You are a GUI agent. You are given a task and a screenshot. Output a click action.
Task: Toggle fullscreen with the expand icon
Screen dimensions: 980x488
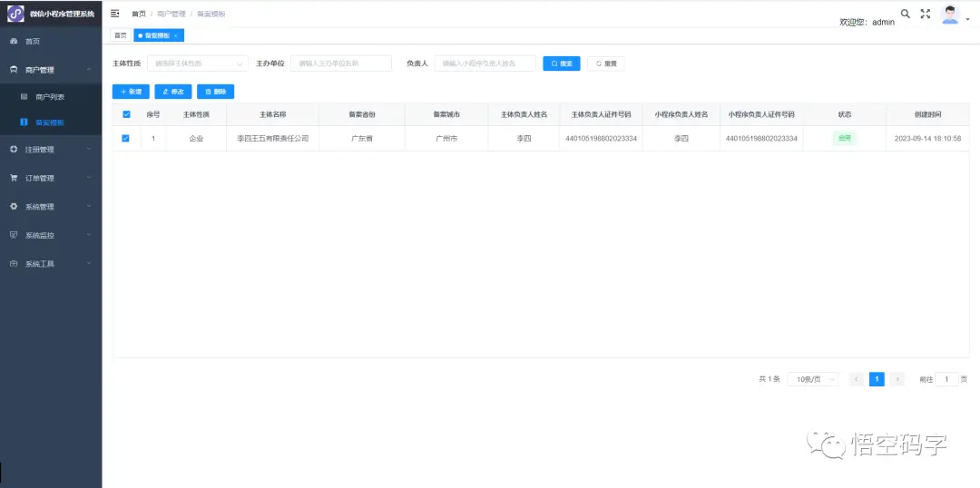click(926, 14)
